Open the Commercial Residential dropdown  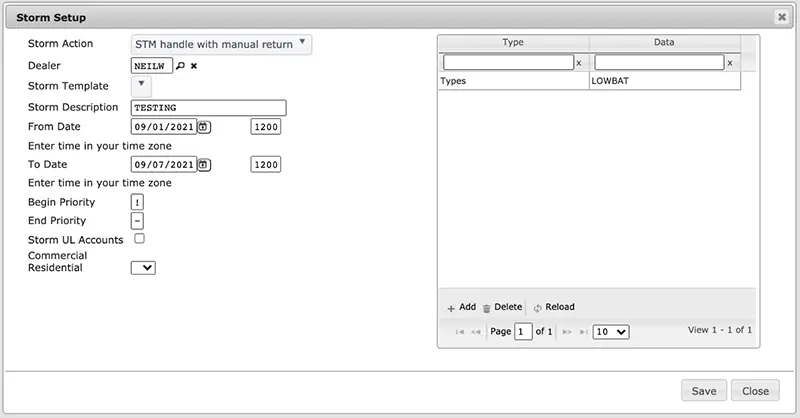(143, 267)
